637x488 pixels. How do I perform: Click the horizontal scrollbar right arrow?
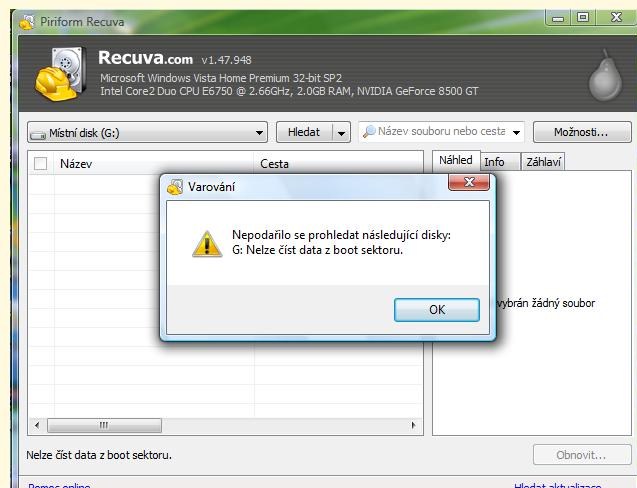[414, 425]
